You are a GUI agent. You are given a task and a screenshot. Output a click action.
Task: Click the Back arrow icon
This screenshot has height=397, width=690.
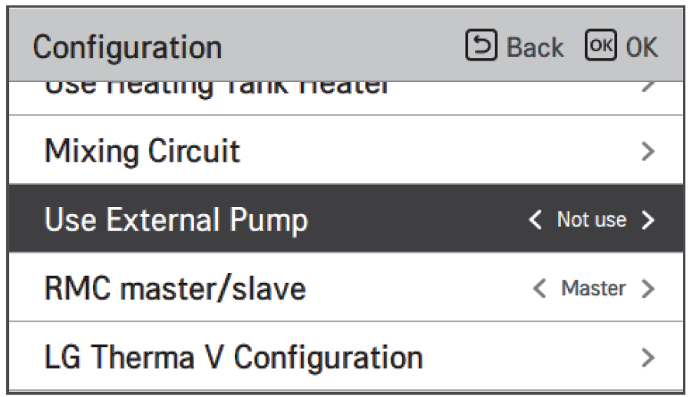481,45
